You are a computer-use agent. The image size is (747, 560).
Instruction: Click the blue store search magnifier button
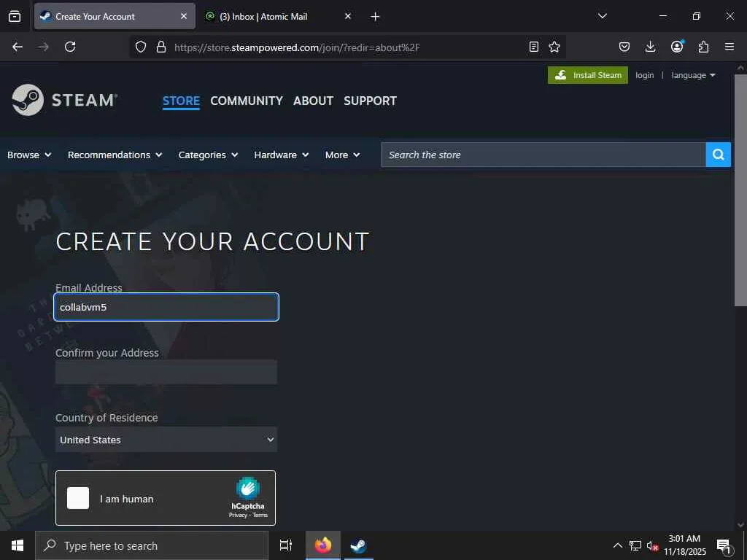point(718,155)
